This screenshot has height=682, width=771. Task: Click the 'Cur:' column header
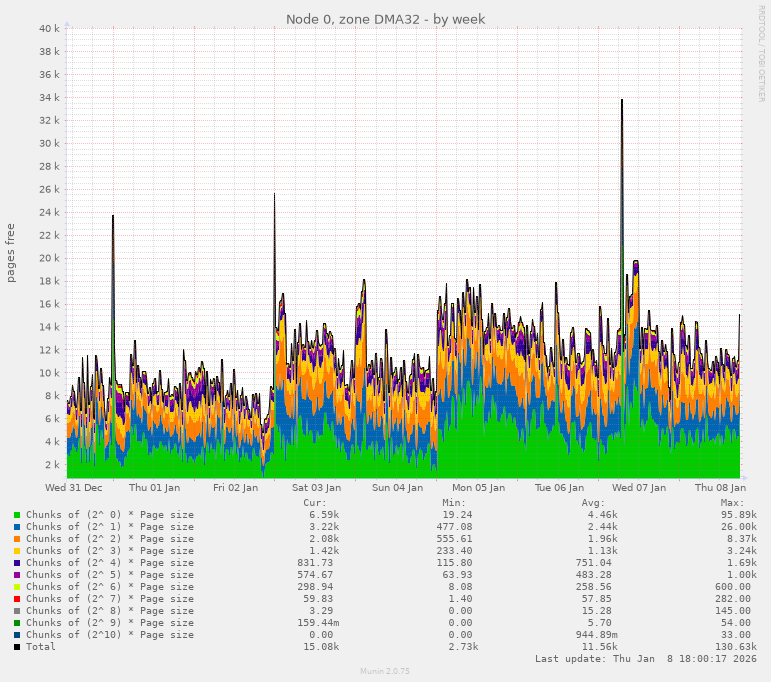[315, 503]
